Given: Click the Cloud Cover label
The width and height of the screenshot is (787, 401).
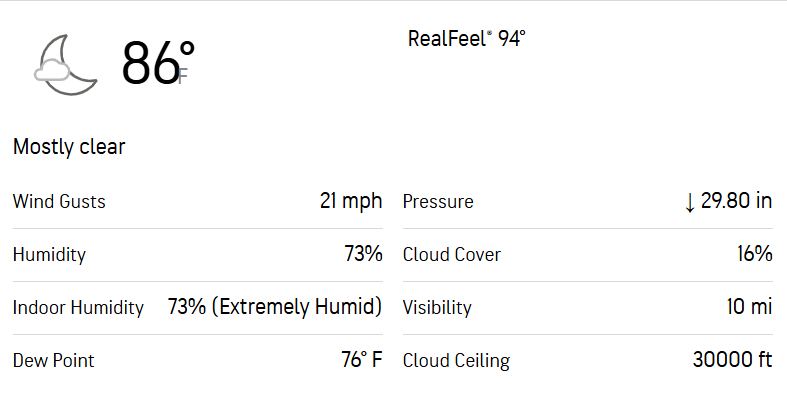Looking at the screenshot, I should 452,254.
